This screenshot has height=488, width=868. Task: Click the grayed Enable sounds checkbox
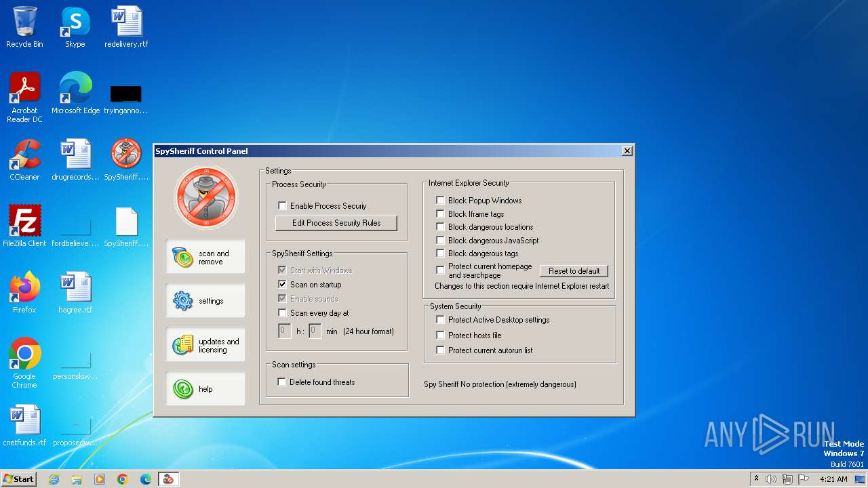coord(283,299)
